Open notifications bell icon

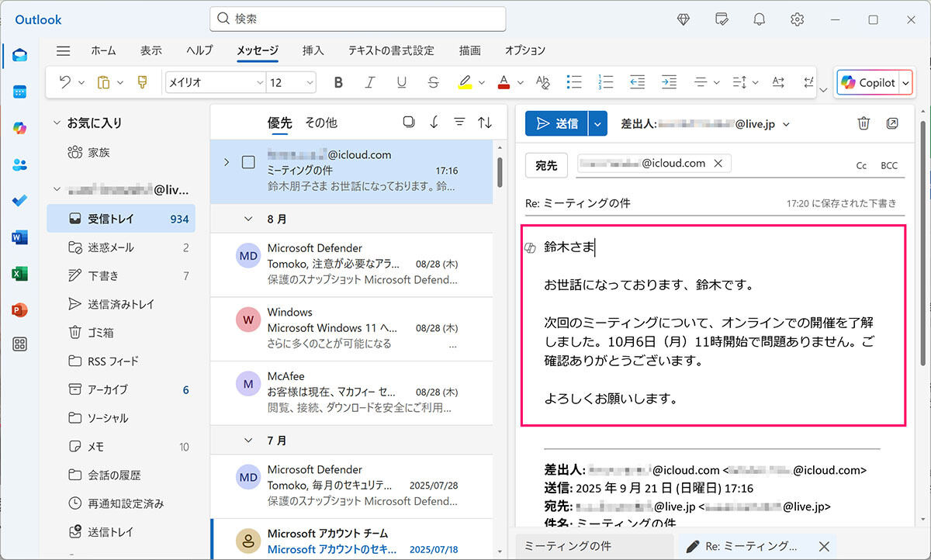(760, 19)
